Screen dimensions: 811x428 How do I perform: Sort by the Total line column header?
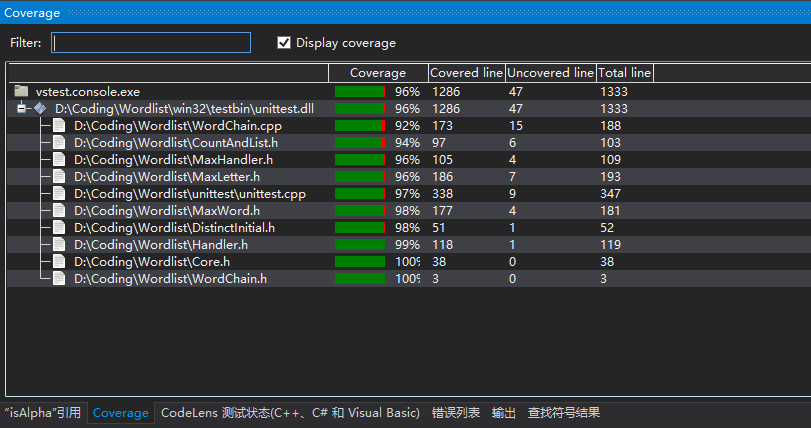624,73
